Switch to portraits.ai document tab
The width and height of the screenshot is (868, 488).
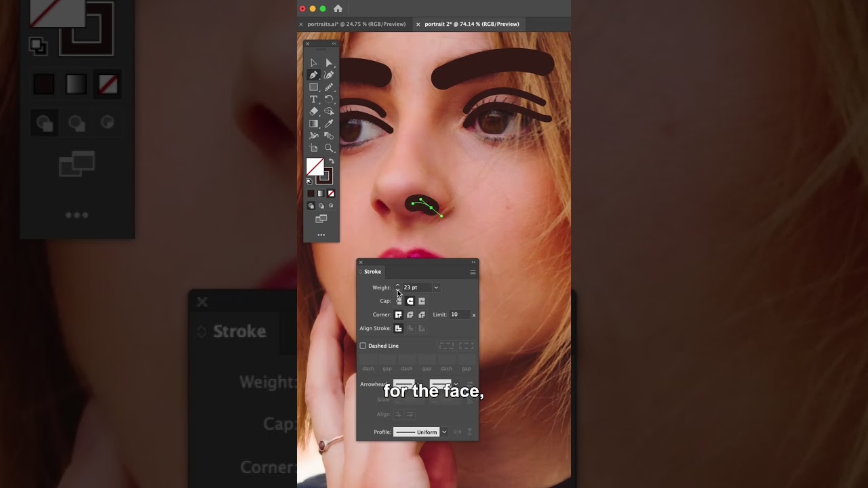point(357,24)
